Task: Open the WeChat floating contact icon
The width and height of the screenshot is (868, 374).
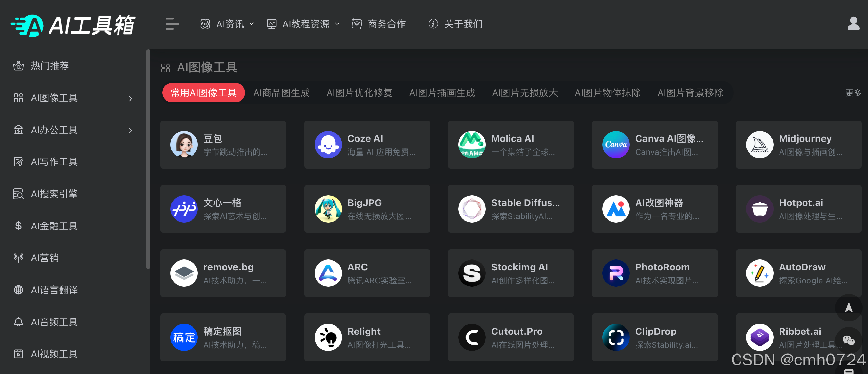Action: pyautogui.click(x=848, y=340)
